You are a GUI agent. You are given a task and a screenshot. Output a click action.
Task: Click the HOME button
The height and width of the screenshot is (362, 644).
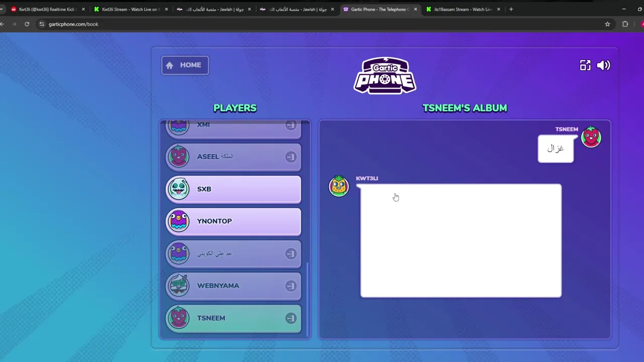(185, 65)
